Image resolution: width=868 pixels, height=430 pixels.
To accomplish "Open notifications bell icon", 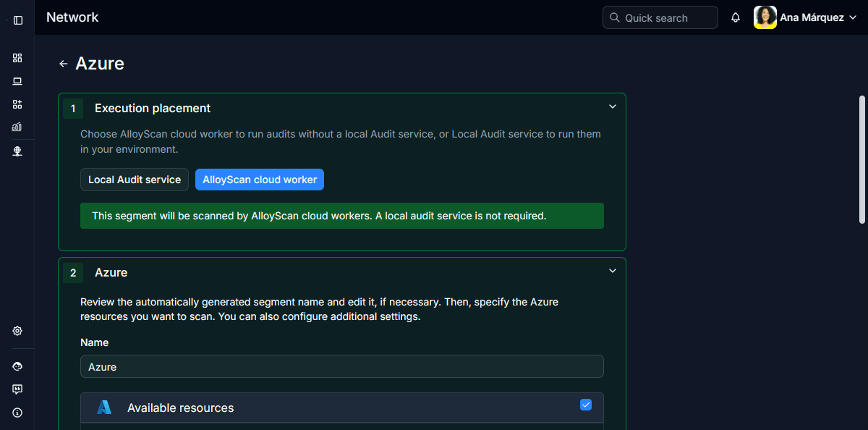I will (x=736, y=17).
